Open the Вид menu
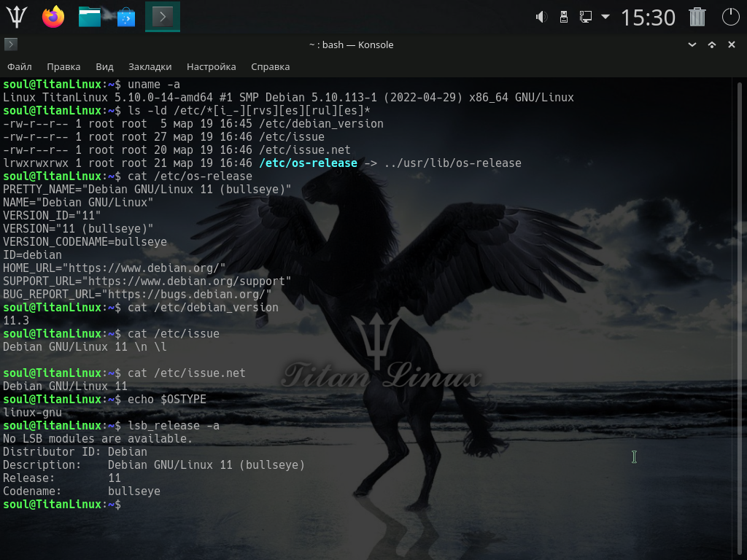The height and width of the screenshot is (560, 747). click(104, 66)
